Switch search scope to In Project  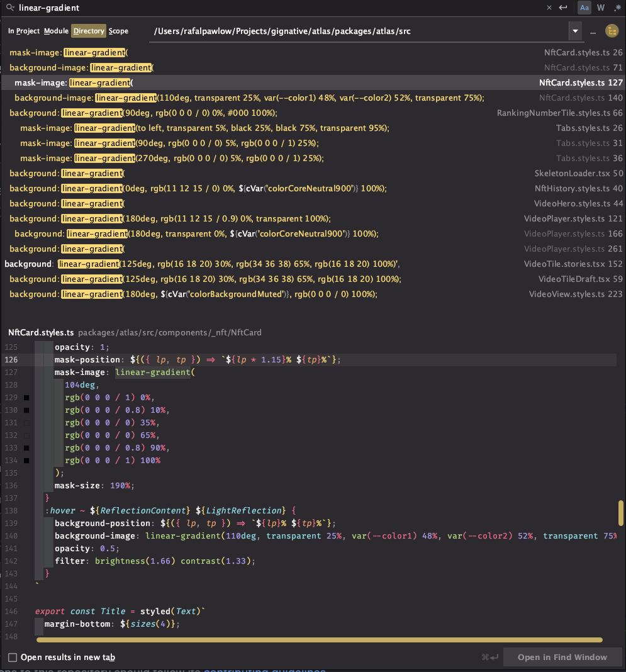coord(23,31)
